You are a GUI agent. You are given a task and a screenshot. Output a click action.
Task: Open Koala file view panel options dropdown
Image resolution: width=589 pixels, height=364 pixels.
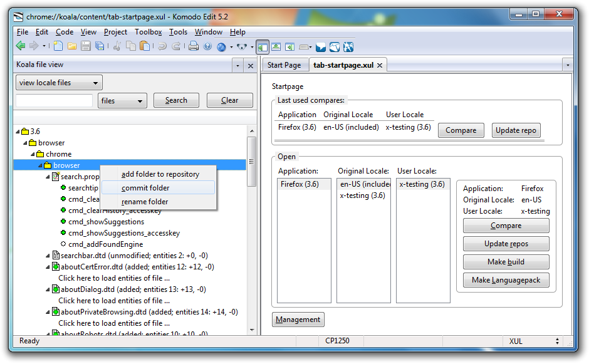coord(237,66)
